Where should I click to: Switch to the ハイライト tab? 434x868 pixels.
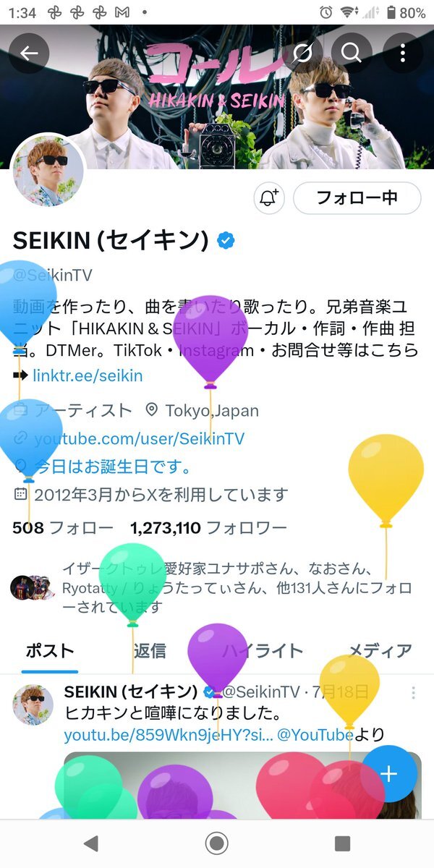(x=262, y=650)
